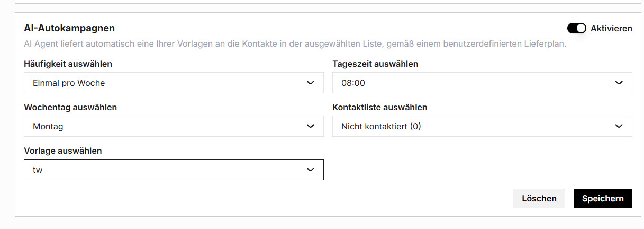
Task: Expand the template dropdown showing 'tw'
Action: click(x=164, y=170)
